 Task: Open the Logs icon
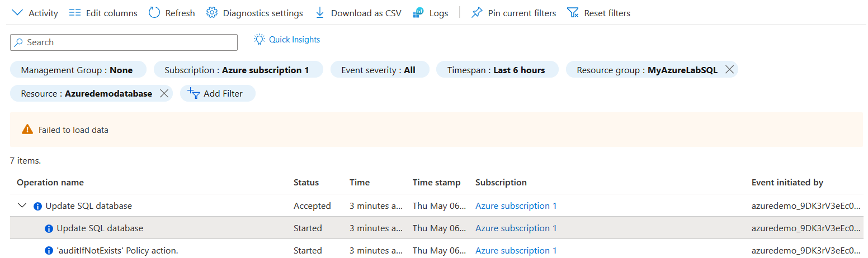click(x=418, y=13)
